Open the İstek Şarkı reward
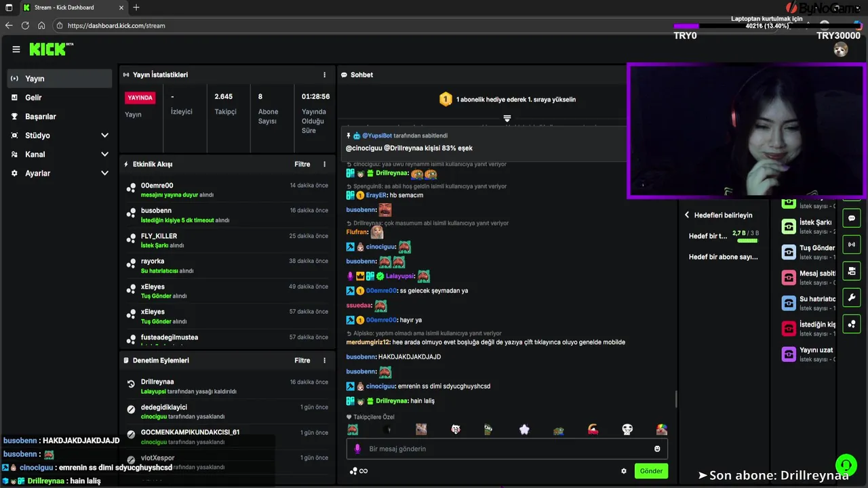This screenshot has height=488, width=868. [x=808, y=226]
